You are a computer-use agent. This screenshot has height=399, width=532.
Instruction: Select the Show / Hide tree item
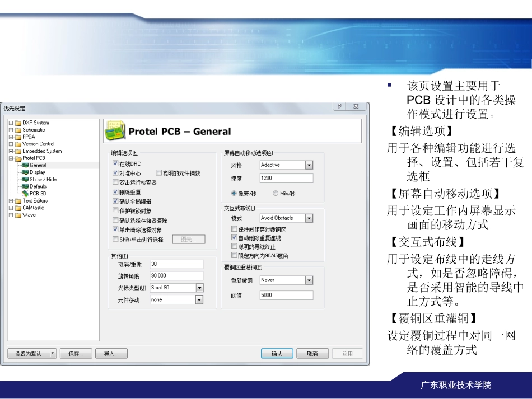[x=43, y=179]
